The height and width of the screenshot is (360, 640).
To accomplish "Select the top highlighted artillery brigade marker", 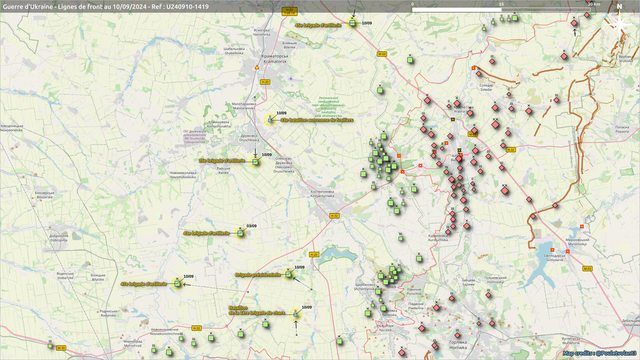I will tap(352, 23).
